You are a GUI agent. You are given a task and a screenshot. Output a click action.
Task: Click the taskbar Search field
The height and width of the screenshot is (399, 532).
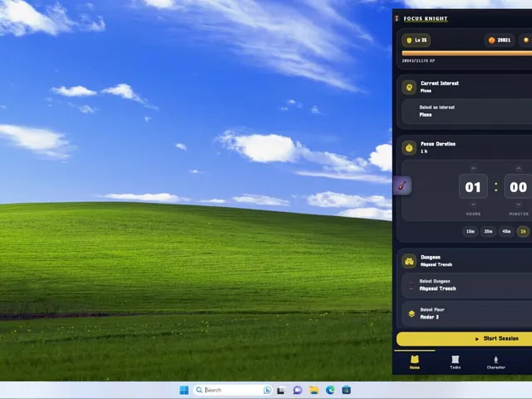point(233,390)
